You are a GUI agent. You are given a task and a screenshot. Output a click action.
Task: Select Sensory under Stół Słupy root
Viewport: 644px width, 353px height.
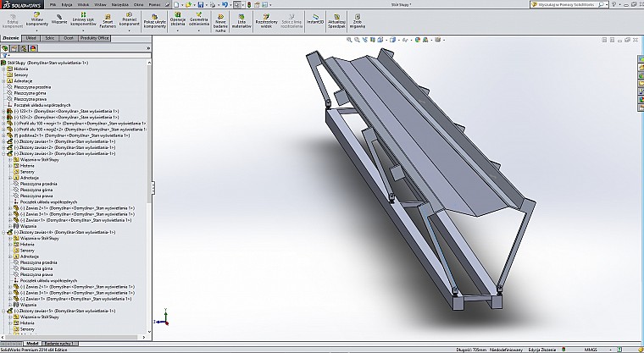(x=21, y=75)
